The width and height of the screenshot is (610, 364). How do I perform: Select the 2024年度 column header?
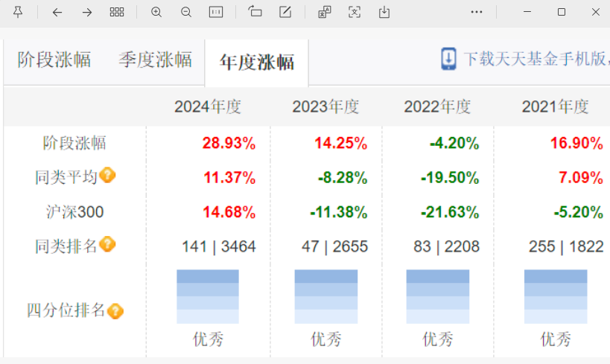coord(208,106)
